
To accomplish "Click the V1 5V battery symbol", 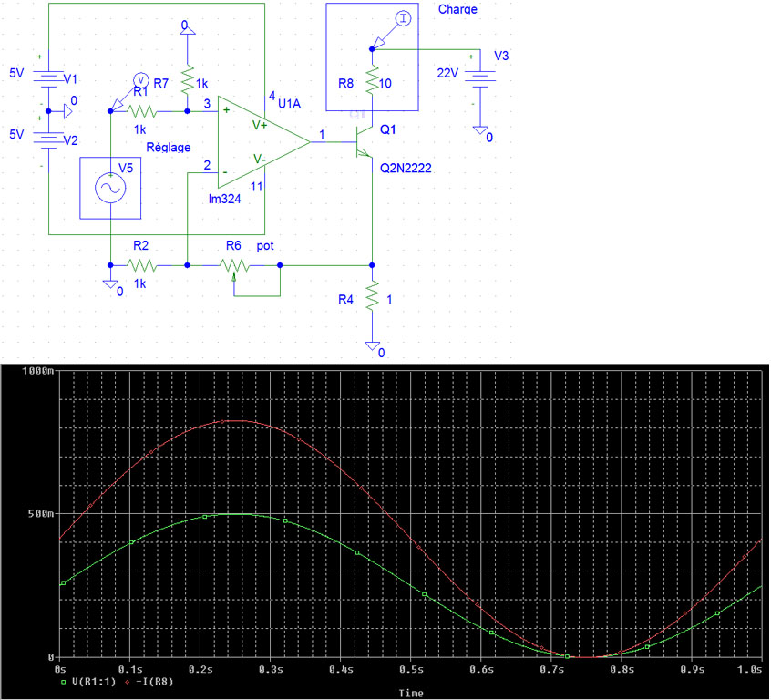I will coord(46,77).
